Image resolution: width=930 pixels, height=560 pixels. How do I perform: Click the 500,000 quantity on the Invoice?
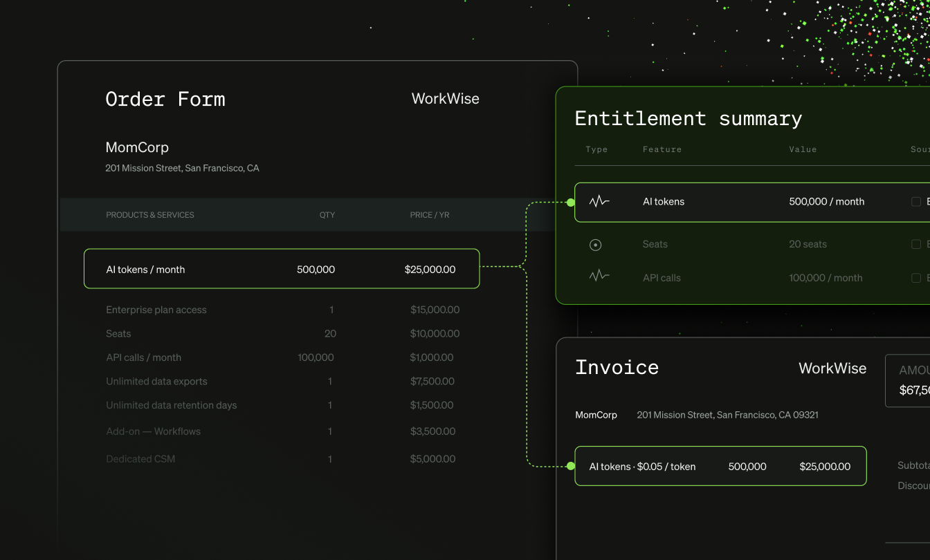747,467
